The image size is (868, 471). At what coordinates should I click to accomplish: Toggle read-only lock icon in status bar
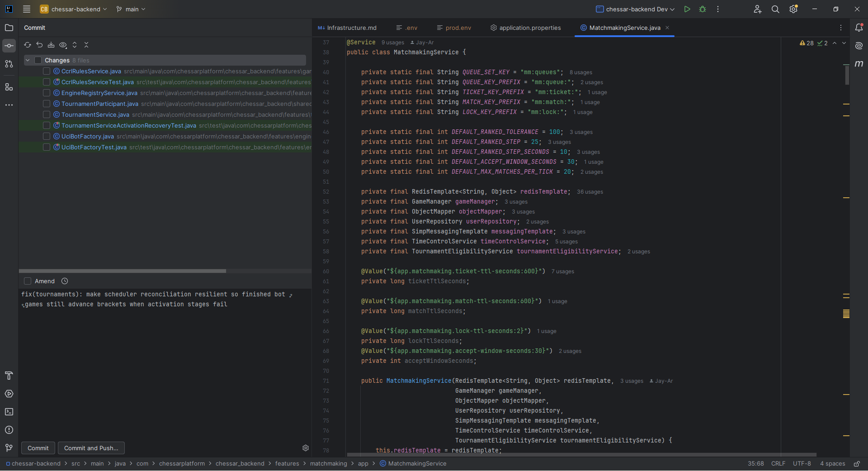click(857, 464)
